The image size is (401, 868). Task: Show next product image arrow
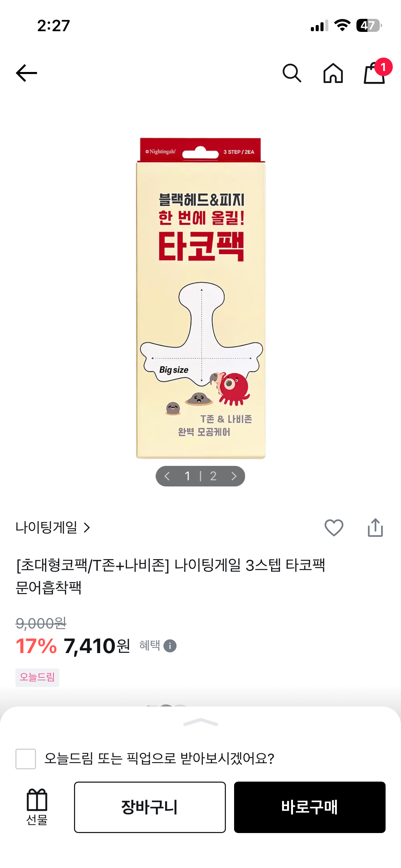(234, 476)
